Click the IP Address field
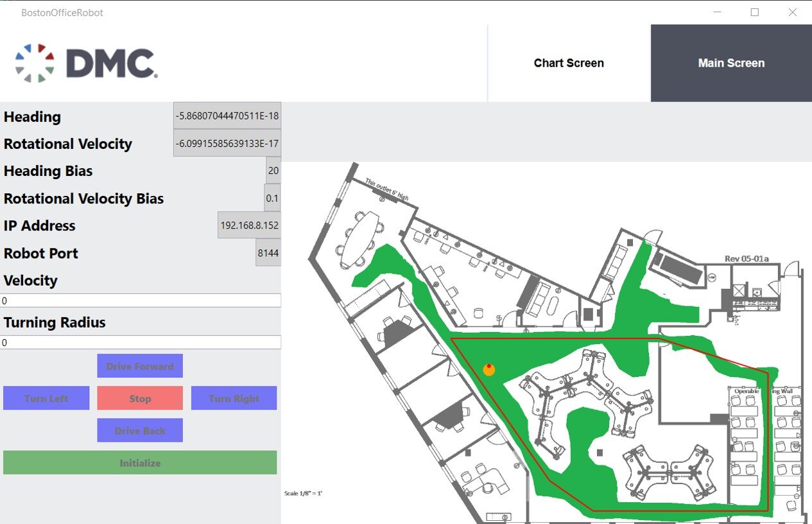Viewport: 812px width, 524px height. [250, 225]
